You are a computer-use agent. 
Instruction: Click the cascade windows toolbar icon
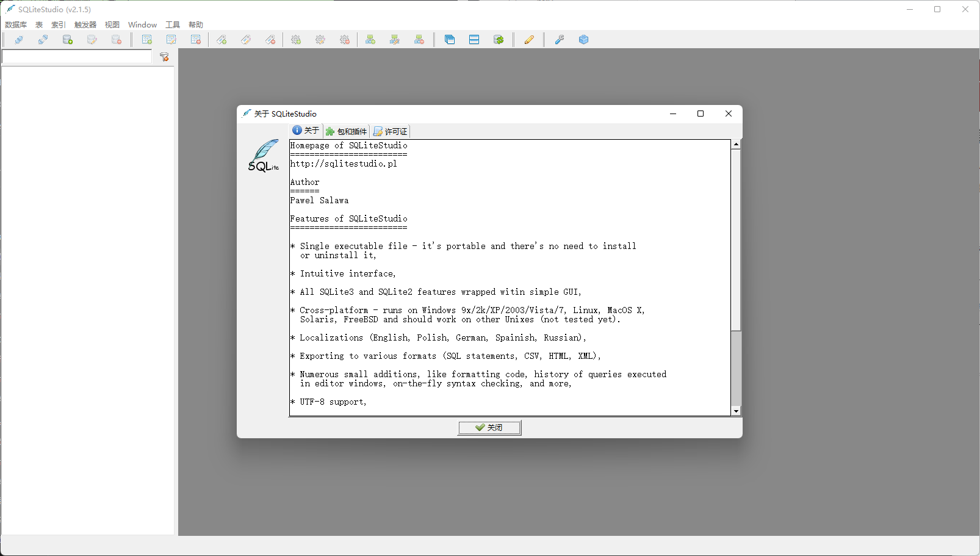tap(450, 40)
